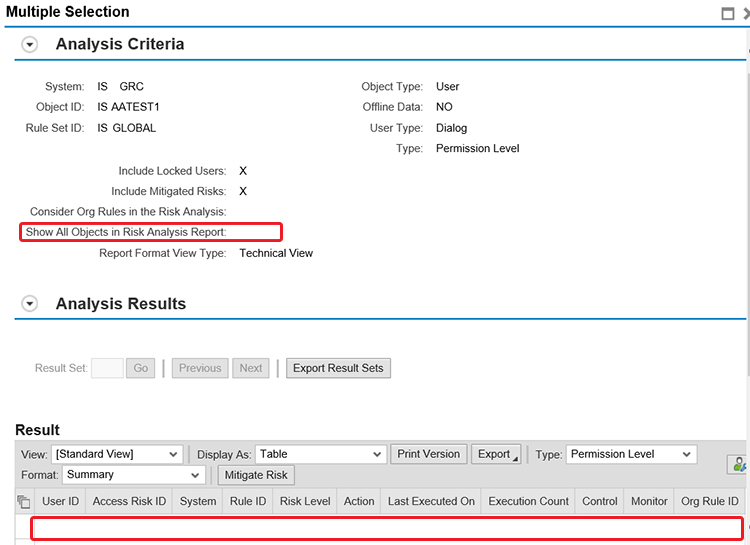Open the View dropdown showing Standard View
The image size is (750, 545).
(x=117, y=454)
